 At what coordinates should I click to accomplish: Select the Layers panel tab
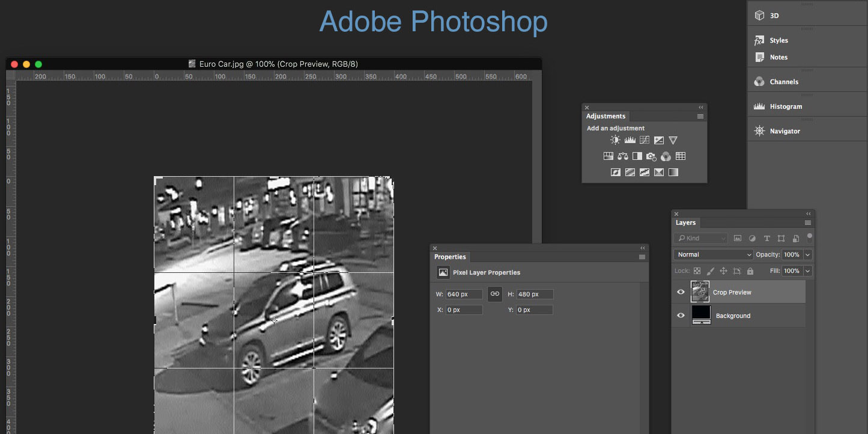[x=685, y=222]
